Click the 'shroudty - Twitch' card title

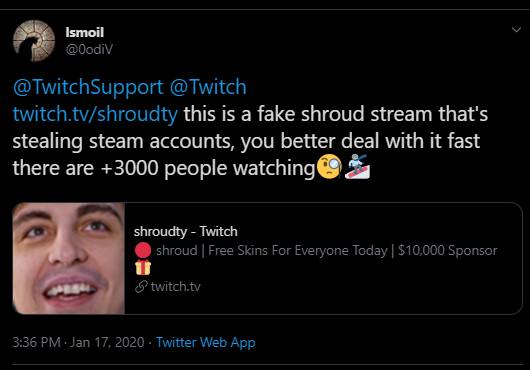pyautogui.click(x=186, y=232)
